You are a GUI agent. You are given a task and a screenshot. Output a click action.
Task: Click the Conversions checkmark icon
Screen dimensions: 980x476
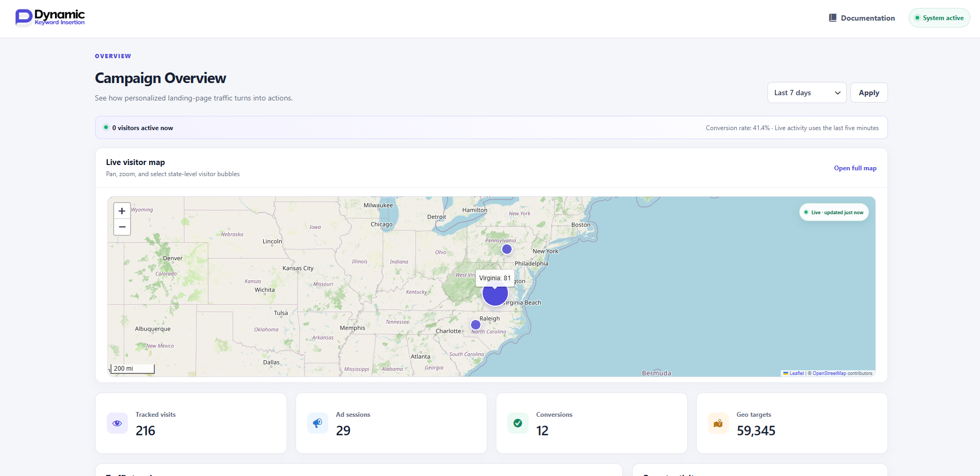click(x=518, y=423)
